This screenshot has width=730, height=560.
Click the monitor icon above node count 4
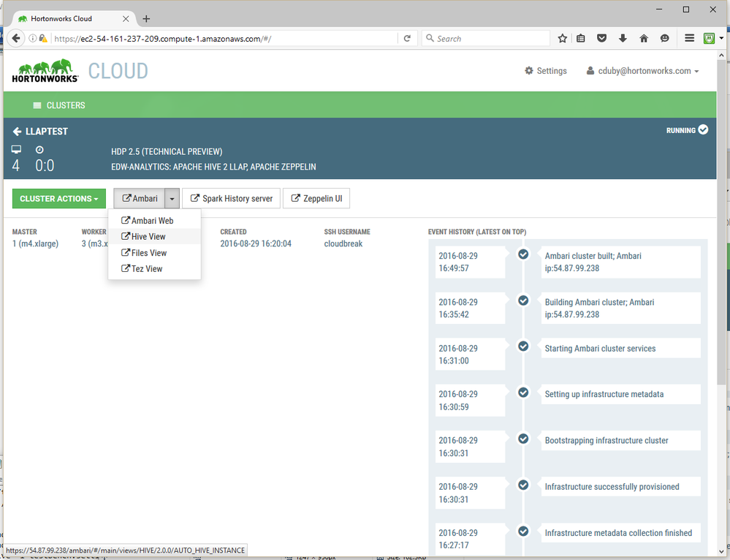[16, 149]
